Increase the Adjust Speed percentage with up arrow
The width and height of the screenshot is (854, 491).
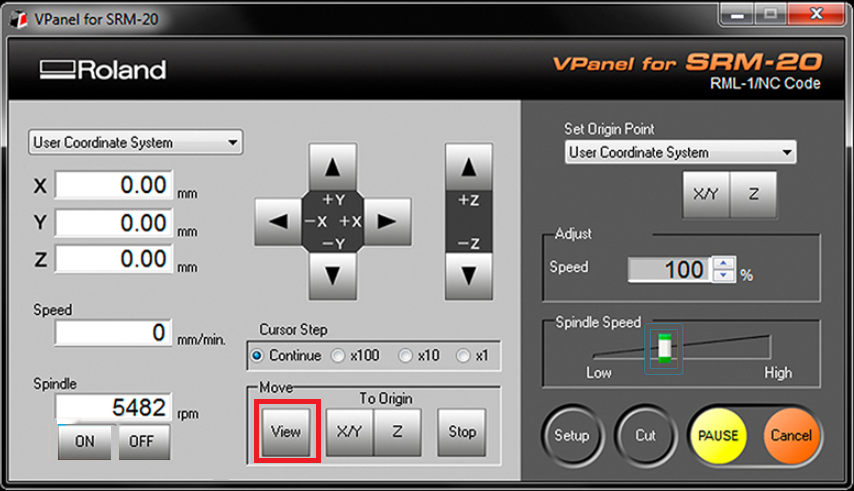click(x=723, y=263)
